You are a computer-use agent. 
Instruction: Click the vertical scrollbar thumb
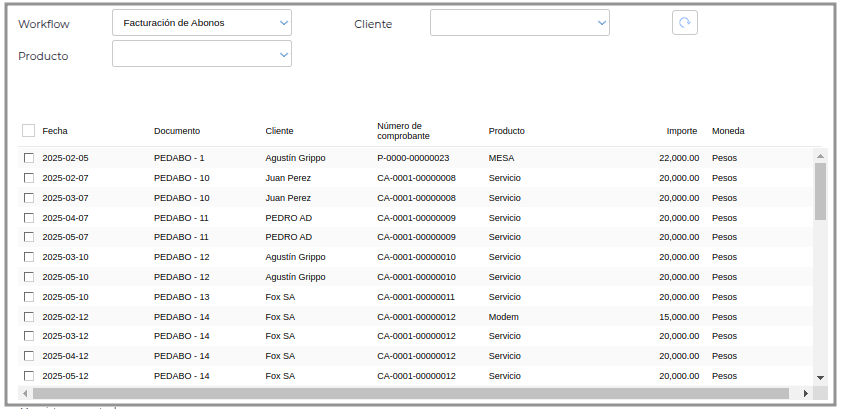click(x=820, y=191)
